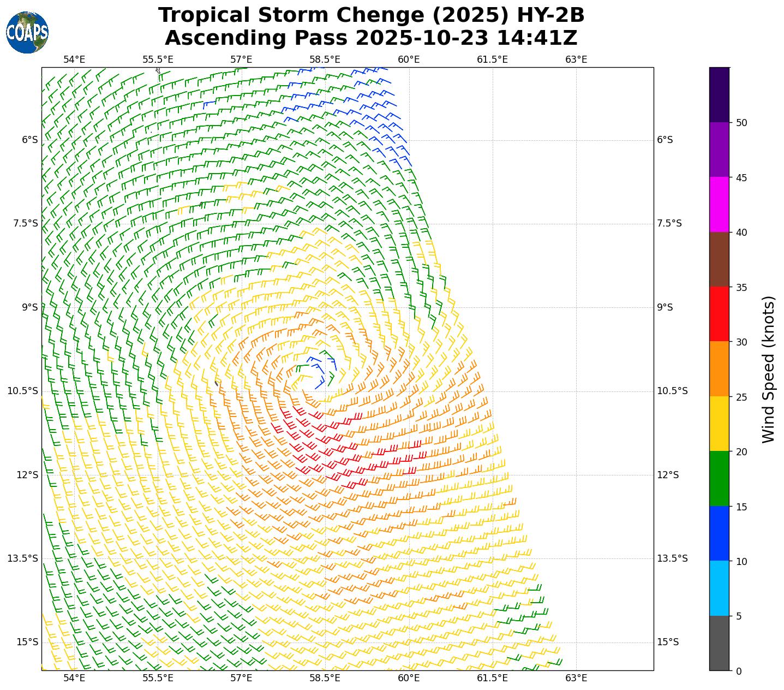Click the Wind Speed (knots) colorbar label
The height and width of the screenshot is (690, 784).
tap(768, 369)
